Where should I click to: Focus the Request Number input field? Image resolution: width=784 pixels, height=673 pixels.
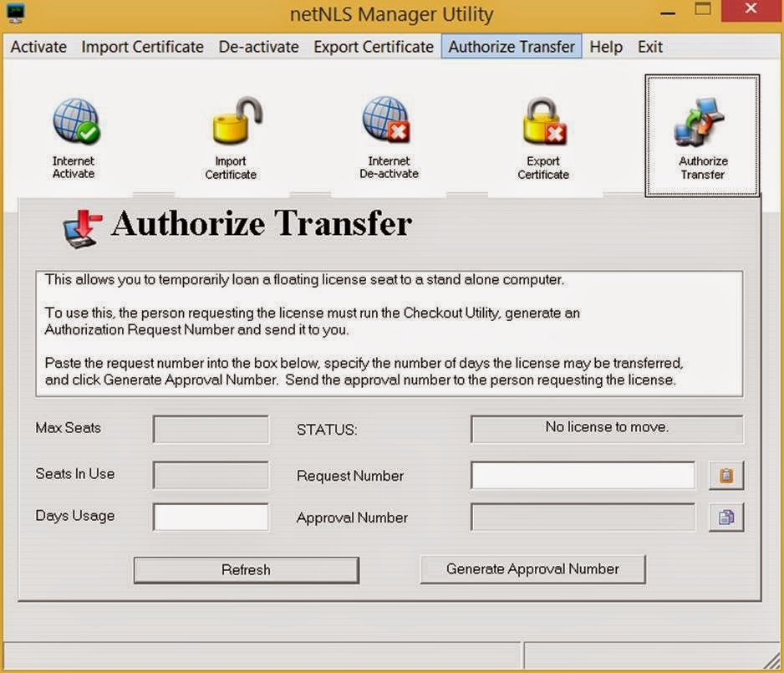[583, 475]
